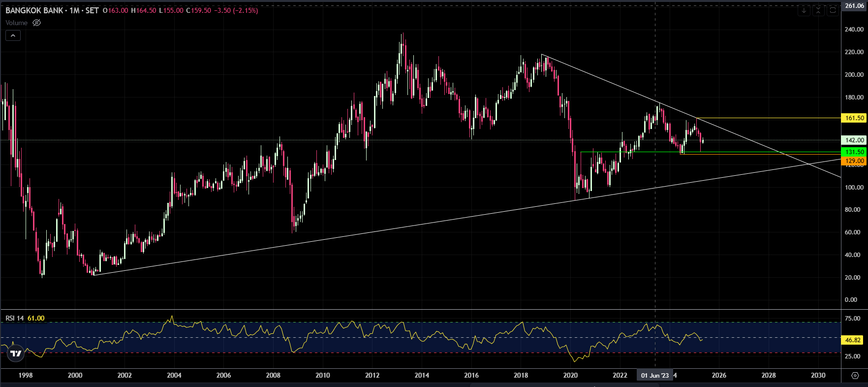Viewport: 868px width, 387px height.
Task: Click the maximize pane square icon
Action: click(833, 10)
